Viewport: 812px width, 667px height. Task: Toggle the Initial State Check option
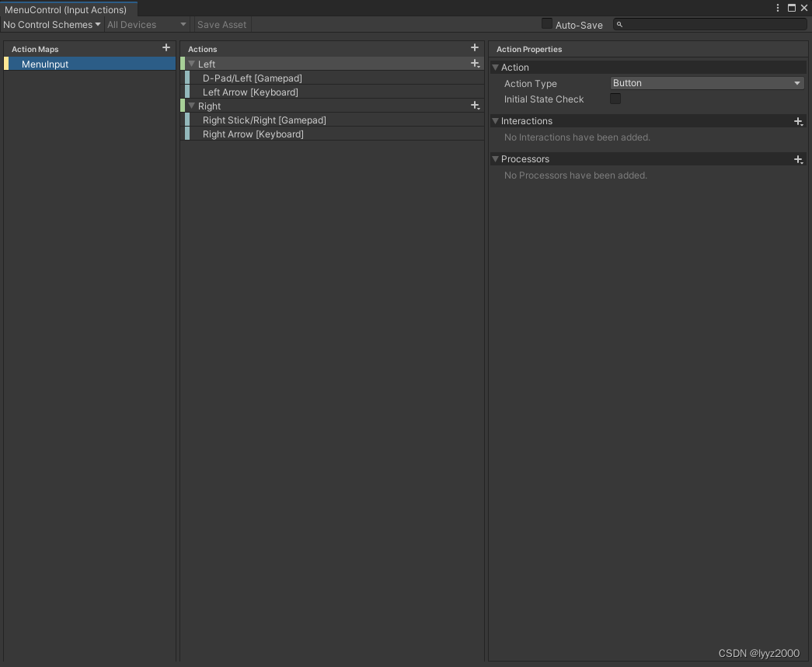pyautogui.click(x=615, y=99)
